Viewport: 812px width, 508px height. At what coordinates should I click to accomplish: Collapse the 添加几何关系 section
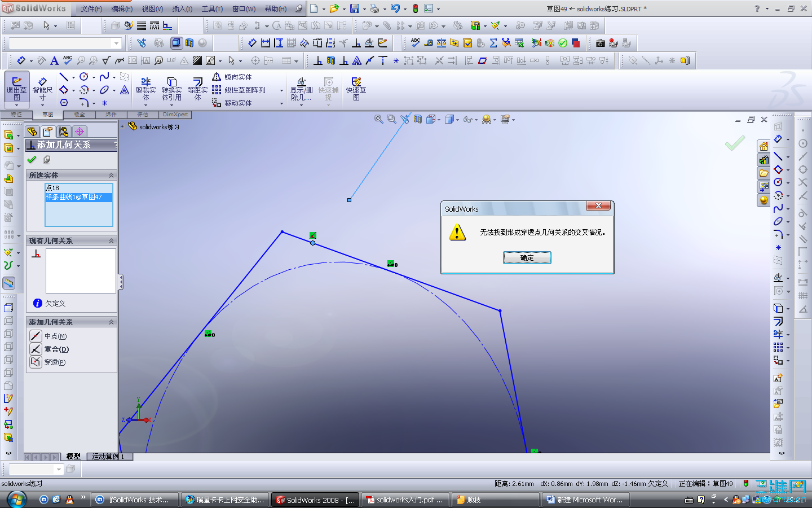pyautogui.click(x=111, y=322)
